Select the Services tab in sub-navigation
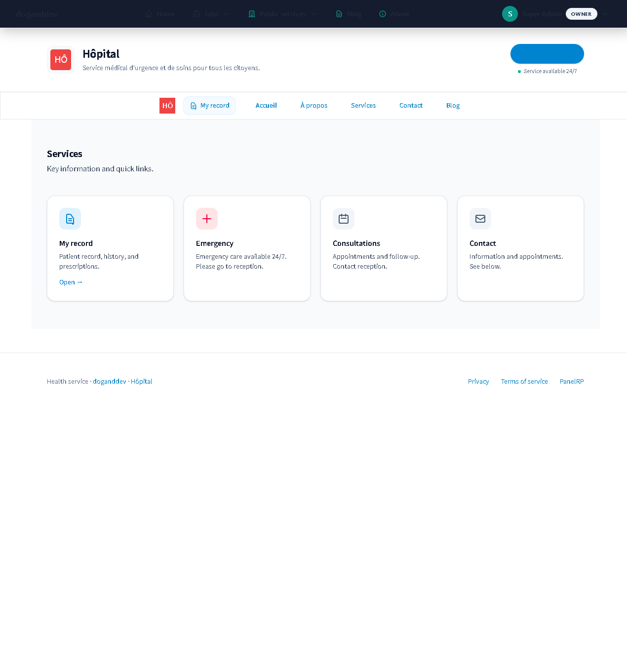627x672 pixels. point(363,106)
